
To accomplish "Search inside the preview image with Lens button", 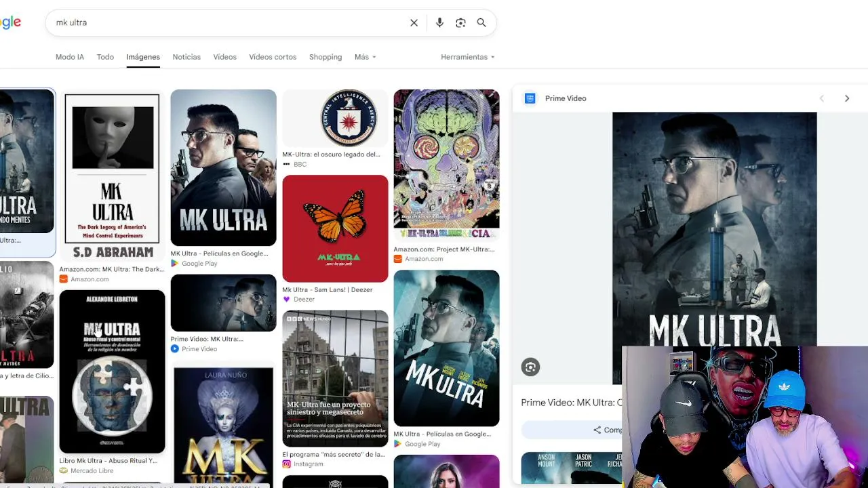I will [530, 367].
